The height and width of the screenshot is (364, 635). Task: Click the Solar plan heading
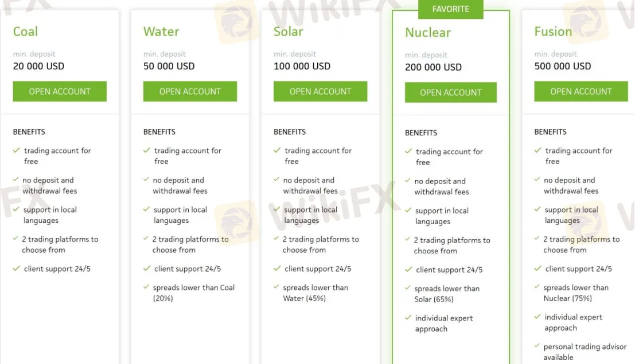[x=288, y=32]
